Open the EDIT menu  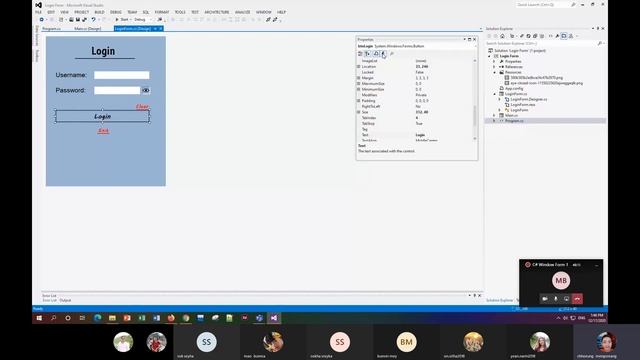51,12
